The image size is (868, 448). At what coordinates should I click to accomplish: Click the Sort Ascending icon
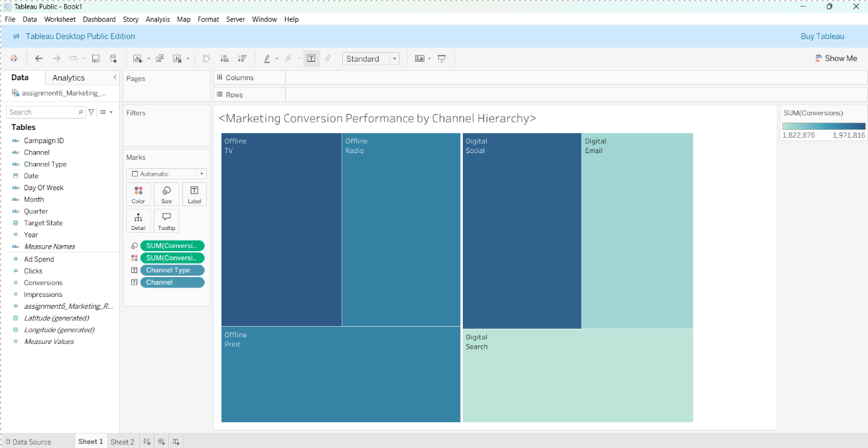224,58
